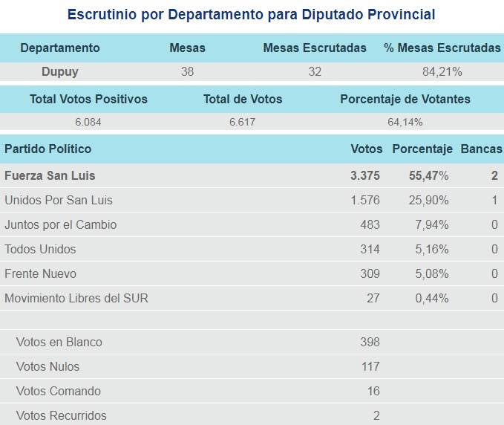Click the Total Votos Positivos header
Image resolution: width=504 pixels, height=425 pixels.
pos(88,99)
